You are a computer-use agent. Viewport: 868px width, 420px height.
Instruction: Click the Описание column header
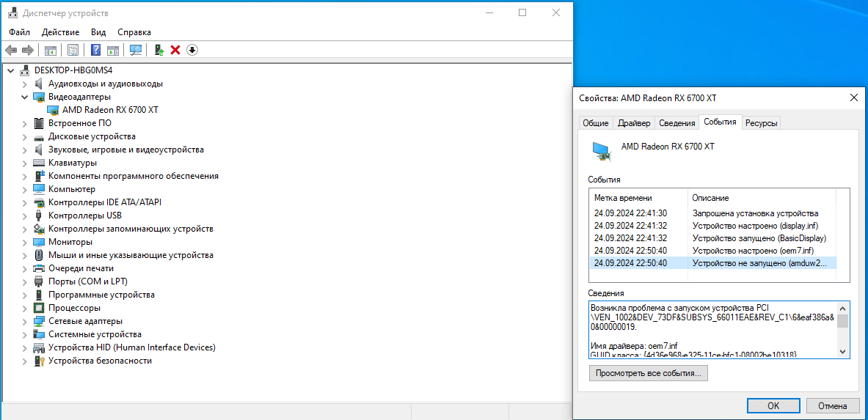762,198
